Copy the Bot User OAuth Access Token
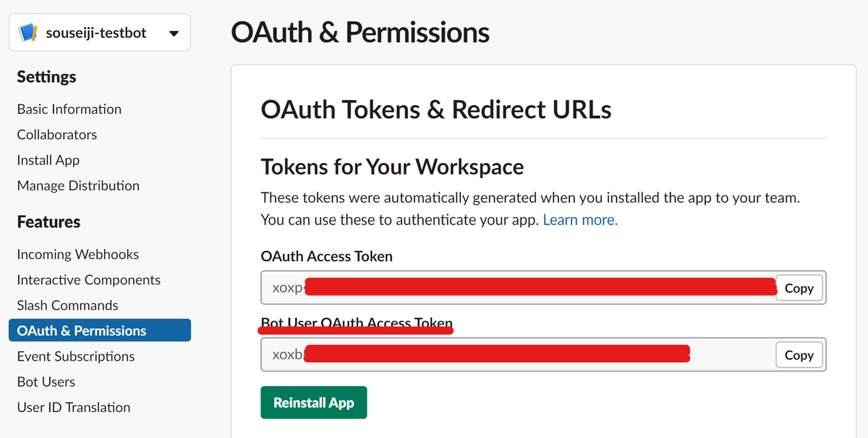The image size is (868, 438). coord(799,355)
